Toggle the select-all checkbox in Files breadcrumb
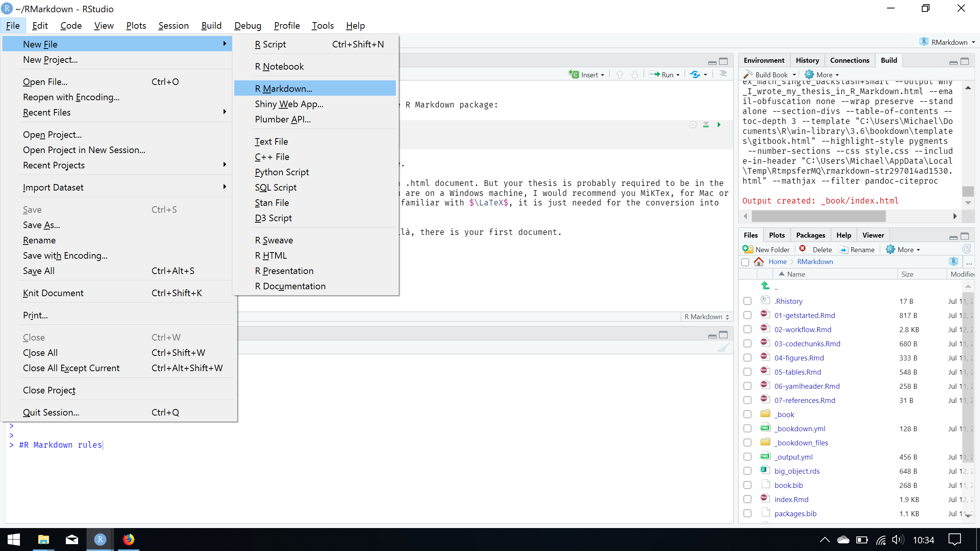 [745, 262]
